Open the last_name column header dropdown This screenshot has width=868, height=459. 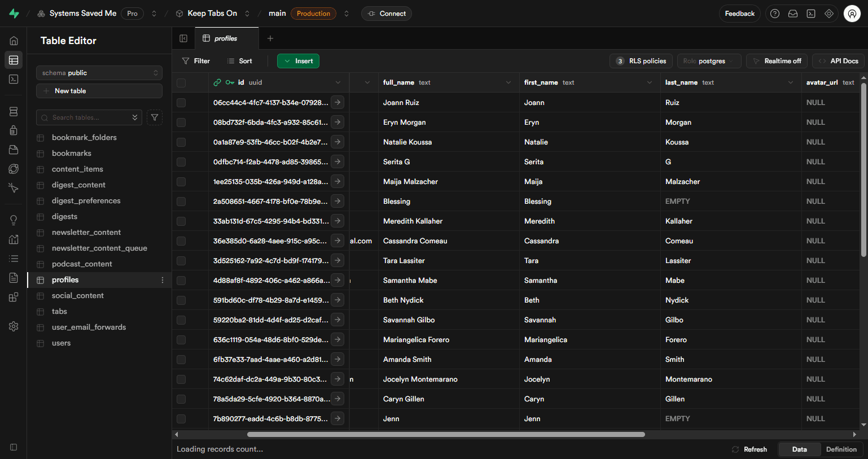(x=791, y=82)
